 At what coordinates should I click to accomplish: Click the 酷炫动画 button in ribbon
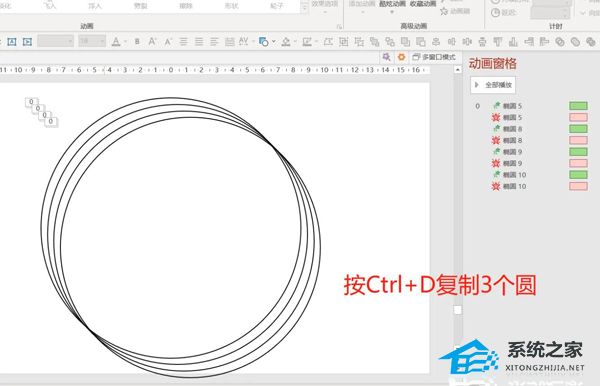[x=393, y=4]
